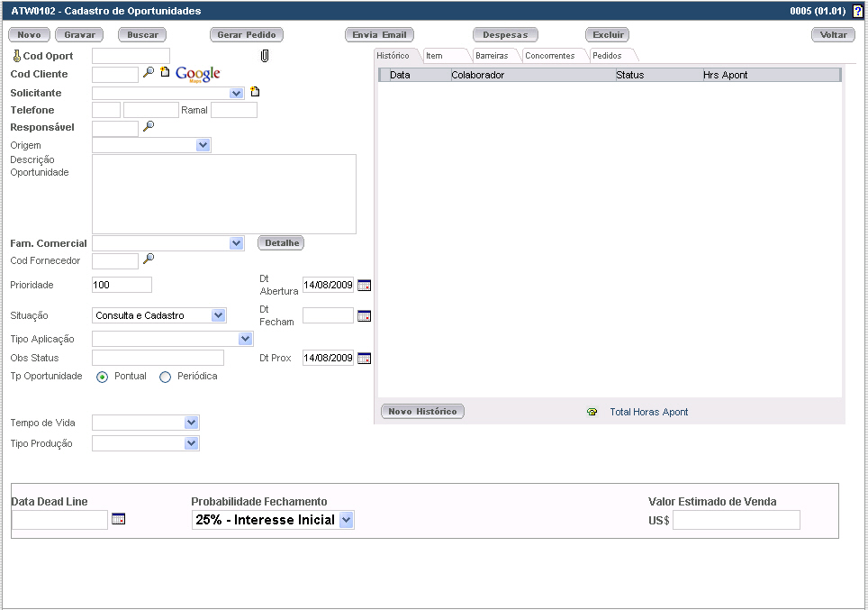The height and width of the screenshot is (610, 868).
Task: Open calendar for Dt Abertura
Action: [x=364, y=285]
